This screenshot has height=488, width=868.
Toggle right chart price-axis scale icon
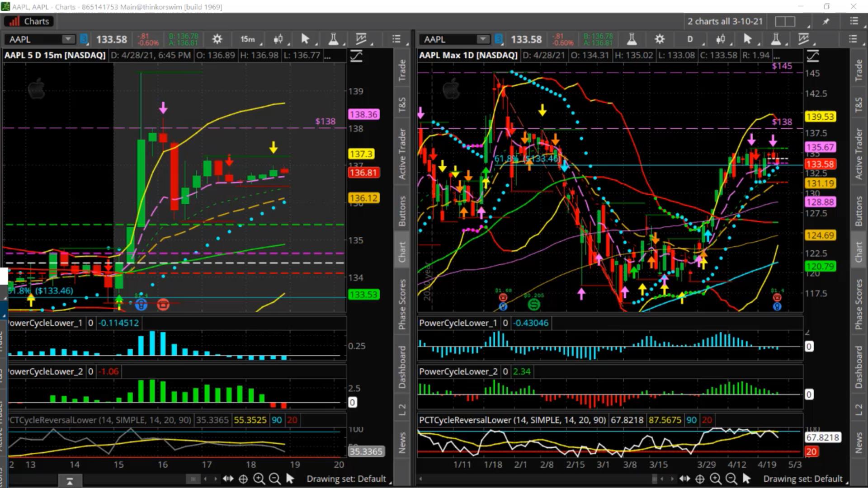pyautogui.click(x=813, y=56)
